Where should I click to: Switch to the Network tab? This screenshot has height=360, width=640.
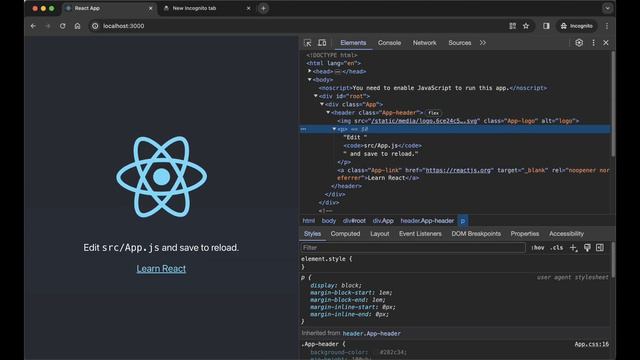(424, 43)
